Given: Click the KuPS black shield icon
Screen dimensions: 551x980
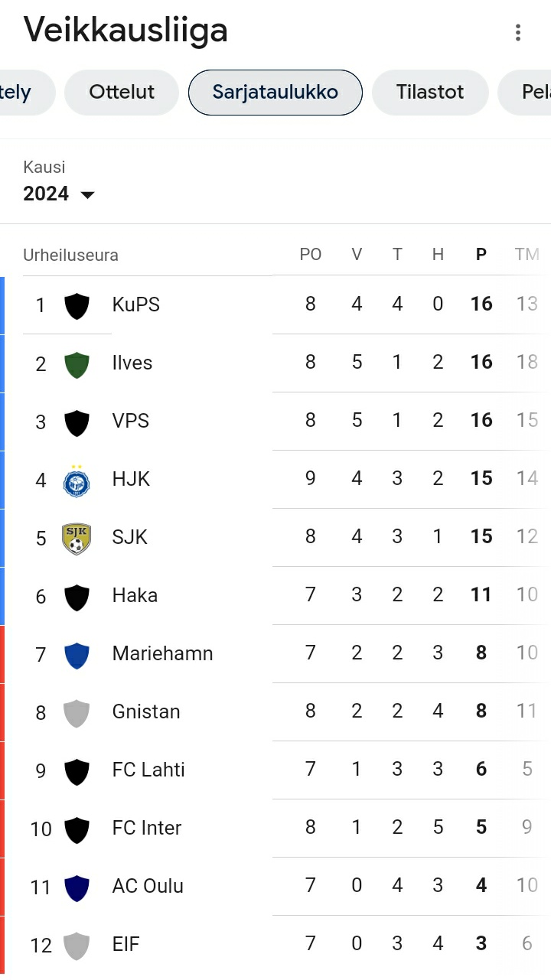Looking at the screenshot, I should click(x=77, y=306).
